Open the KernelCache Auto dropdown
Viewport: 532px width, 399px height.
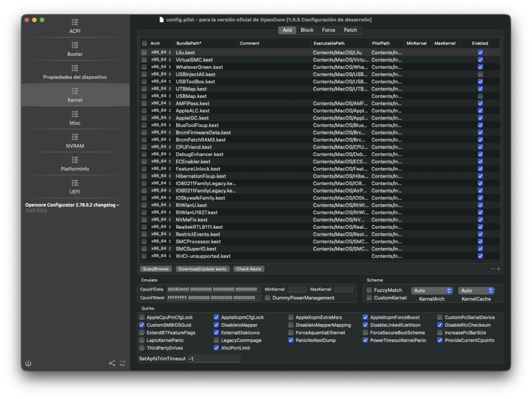point(476,290)
